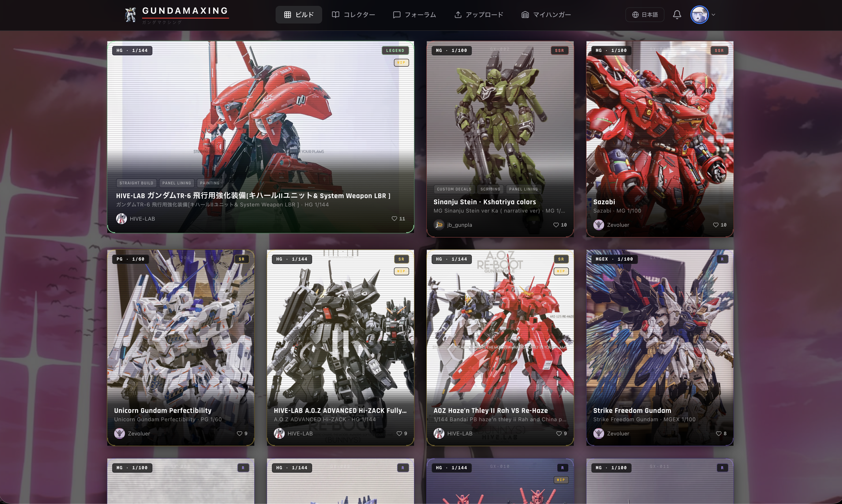Like the HIVE-LAB TR-6 build heart icon
Image resolution: width=842 pixels, height=504 pixels.
[x=394, y=219]
